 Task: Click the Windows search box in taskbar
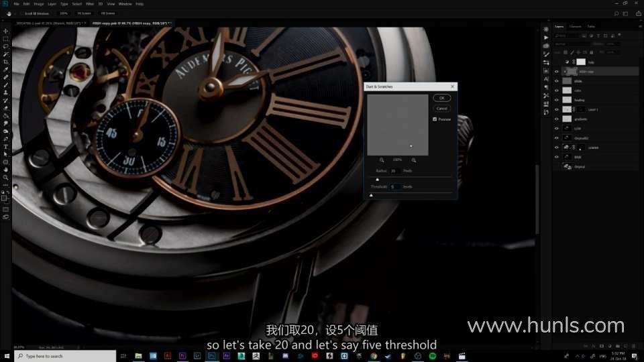click(x=65, y=356)
